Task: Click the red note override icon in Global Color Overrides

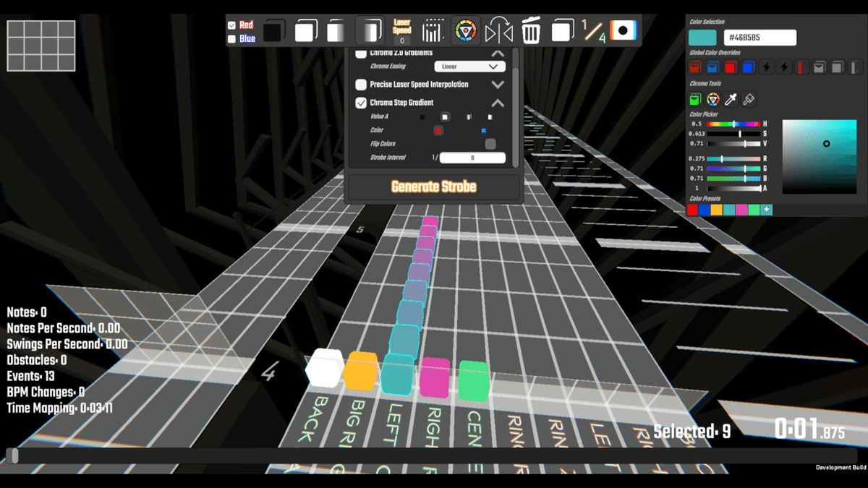Action: pos(694,67)
